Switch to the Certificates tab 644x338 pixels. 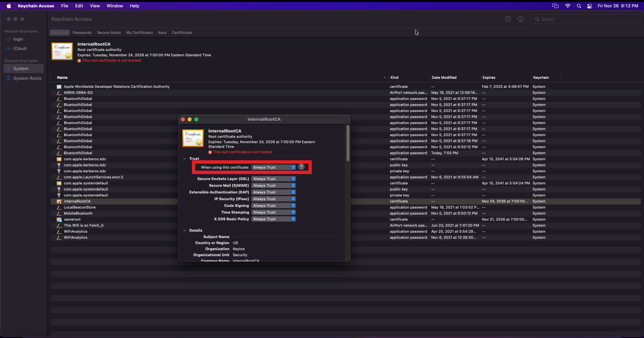coord(182,33)
